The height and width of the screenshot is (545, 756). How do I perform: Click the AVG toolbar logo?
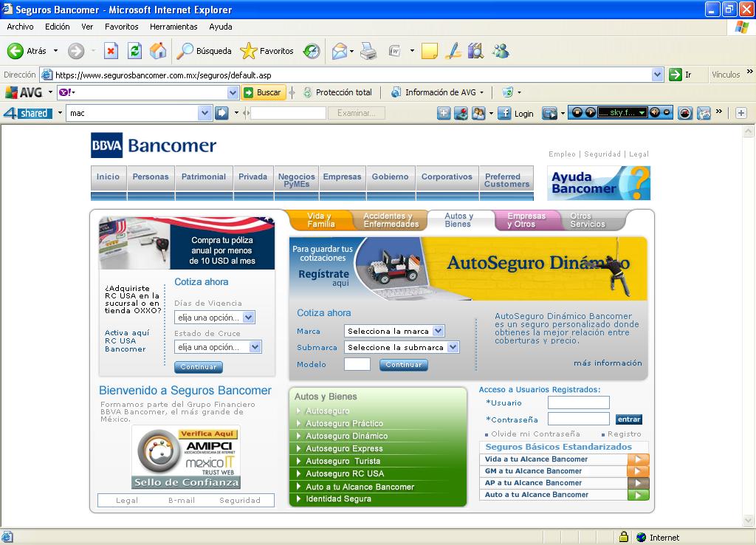(24, 92)
